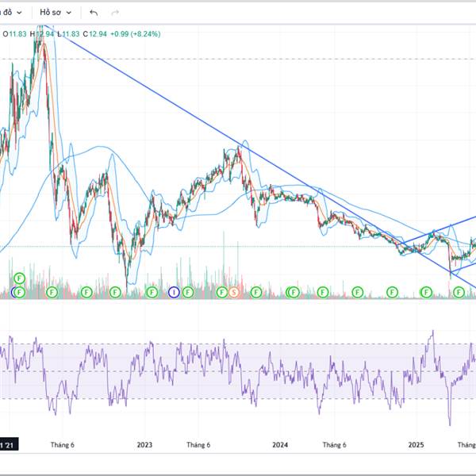
Task: Click the F marker above the 2025 label
Action: [x=426, y=292]
